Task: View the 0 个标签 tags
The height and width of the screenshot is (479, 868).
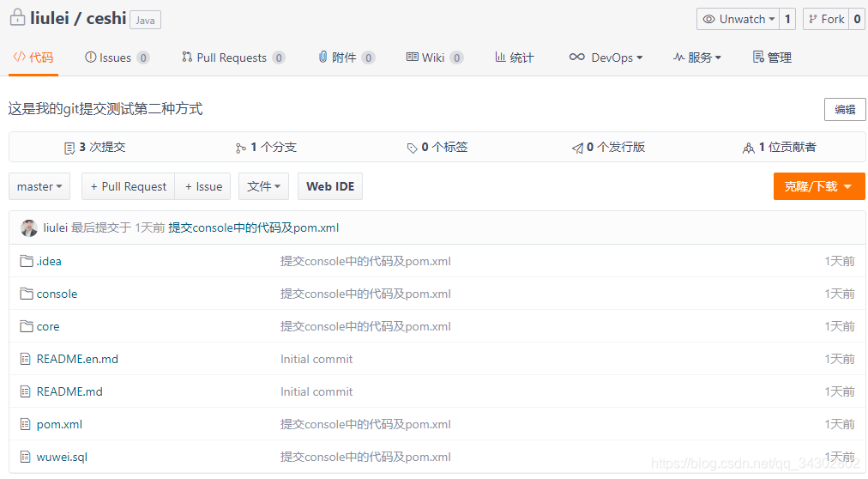Action: [437, 148]
